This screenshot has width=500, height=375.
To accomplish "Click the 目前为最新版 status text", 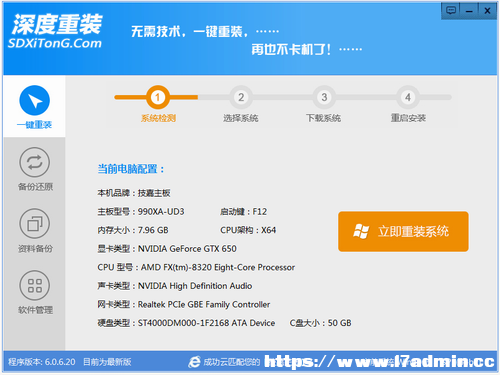I will [x=107, y=362].
